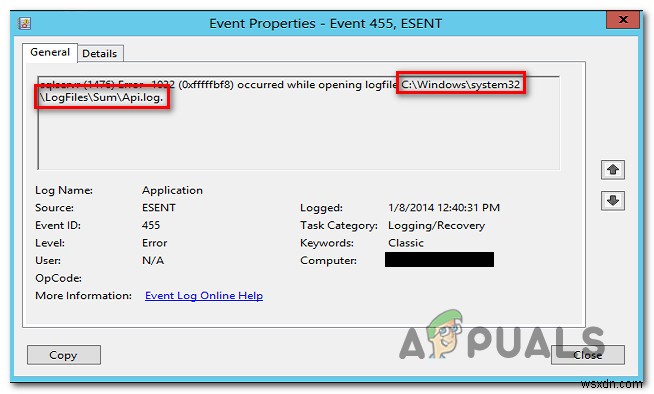Go to previous event with up arrow
654x394 pixels.
tap(612, 170)
